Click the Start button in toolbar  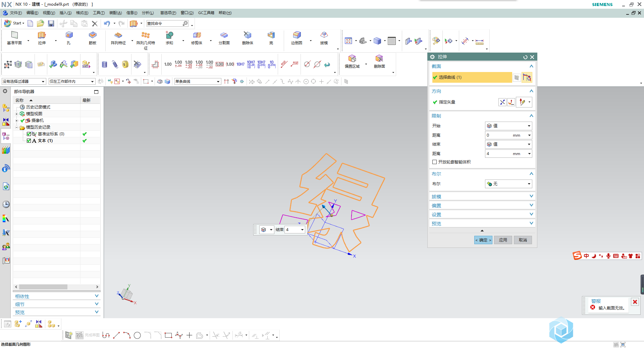[14, 23]
